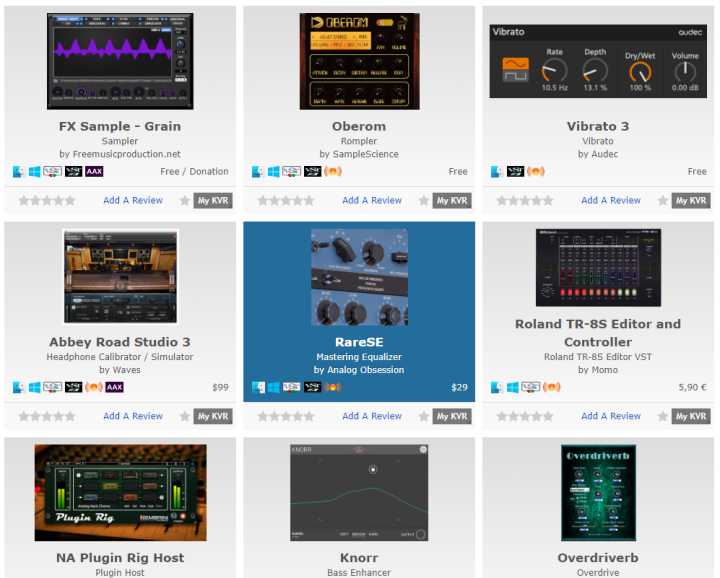Rate FX Sample - Grain using its star rating
The width and height of the screenshot is (720, 578).
tap(47, 201)
